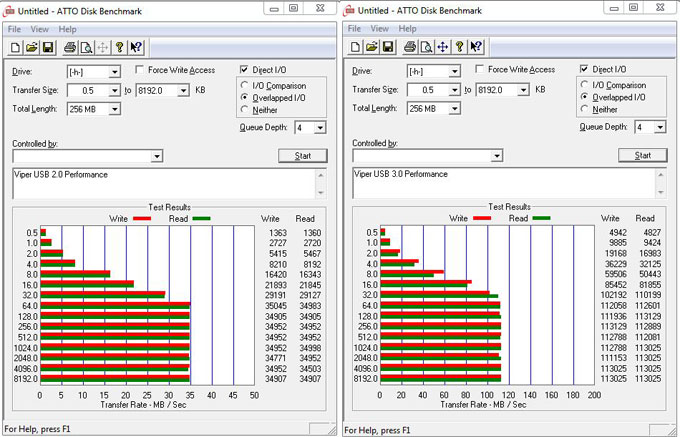The image size is (680, 437).
Task: Open 8192.0 transfer size dropdown in right window
Action: click(523, 90)
